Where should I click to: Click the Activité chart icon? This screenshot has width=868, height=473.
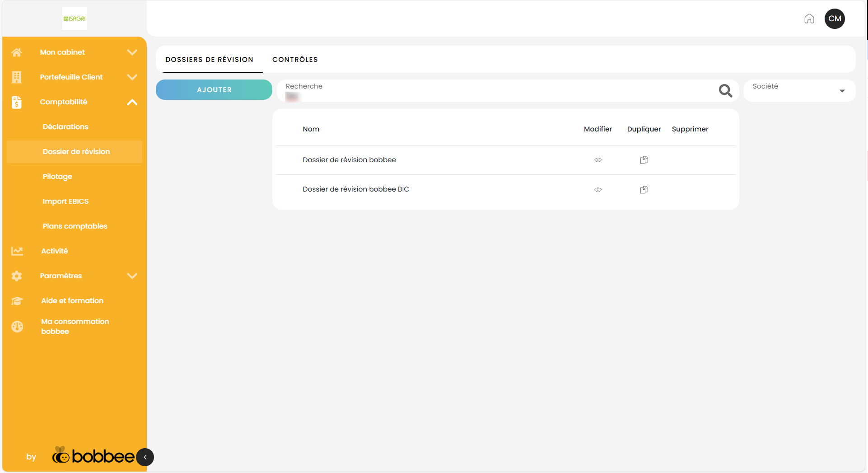(x=17, y=251)
